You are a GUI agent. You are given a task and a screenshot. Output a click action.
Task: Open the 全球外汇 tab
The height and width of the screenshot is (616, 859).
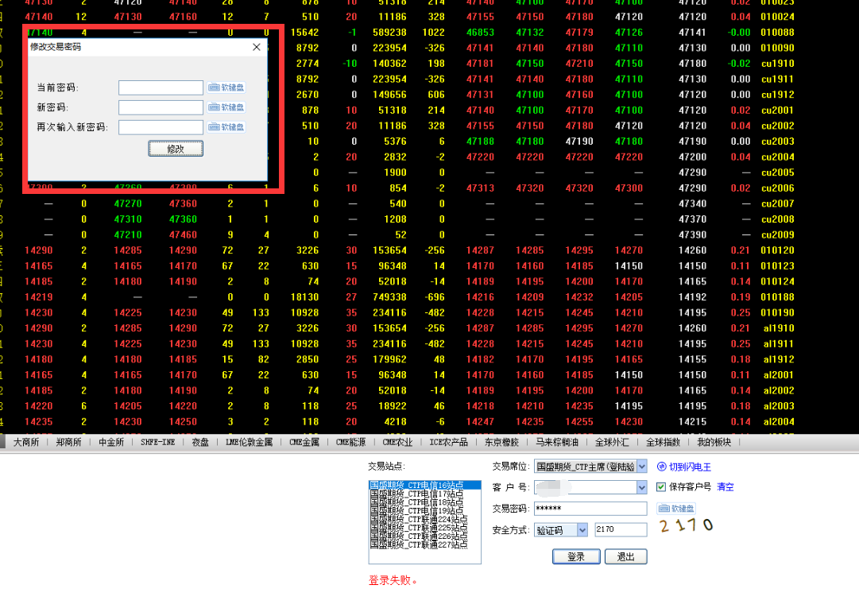610,443
